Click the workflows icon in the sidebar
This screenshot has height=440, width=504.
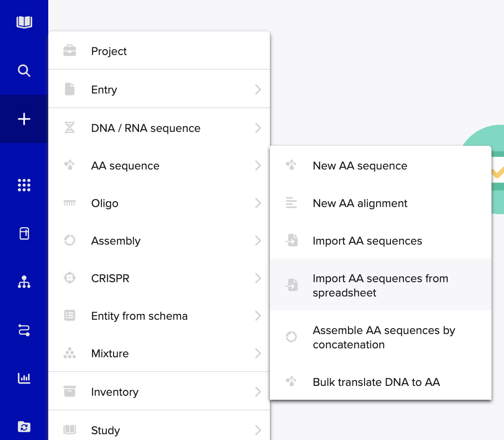pos(24,330)
